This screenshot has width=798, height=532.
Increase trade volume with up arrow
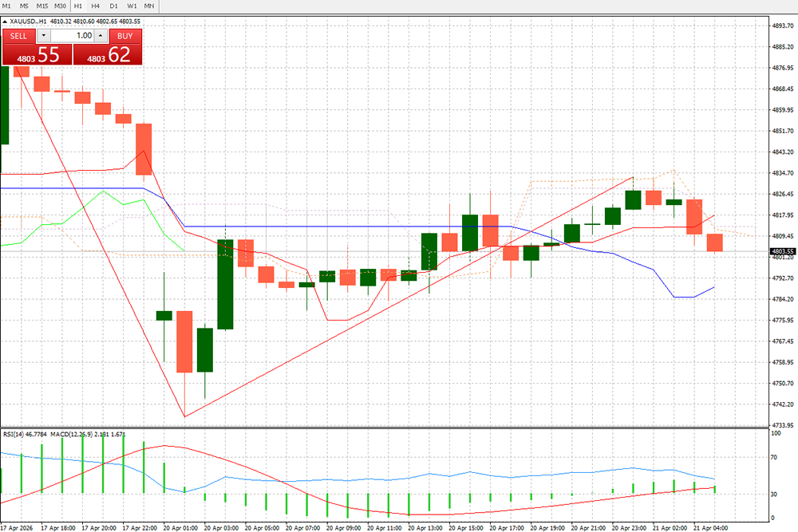click(x=100, y=36)
